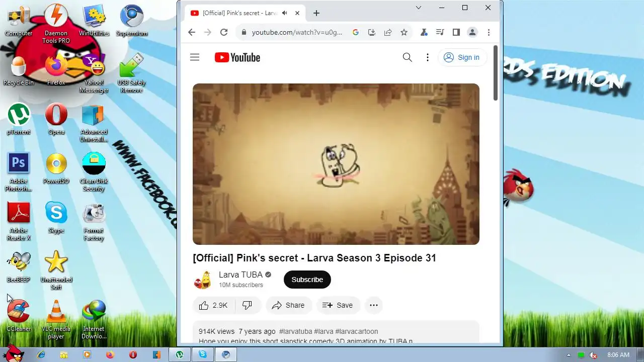
Task: Open YouTube search
Action: coord(408,57)
